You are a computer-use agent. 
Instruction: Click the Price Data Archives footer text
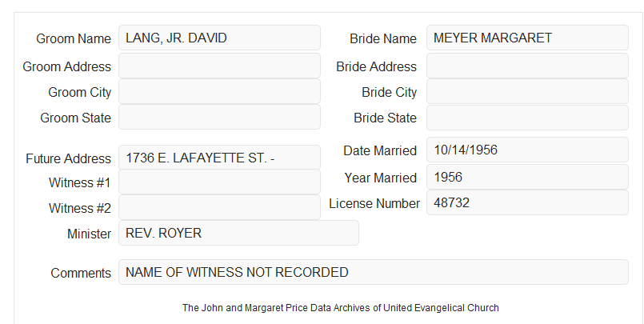pyautogui.click(x=341, y=307)
